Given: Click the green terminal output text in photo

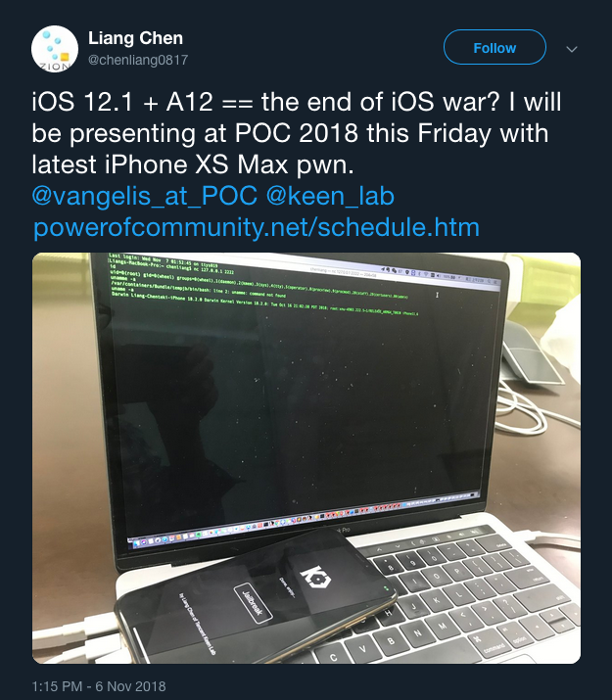Looking at the screenshot, I should point(263,284).
